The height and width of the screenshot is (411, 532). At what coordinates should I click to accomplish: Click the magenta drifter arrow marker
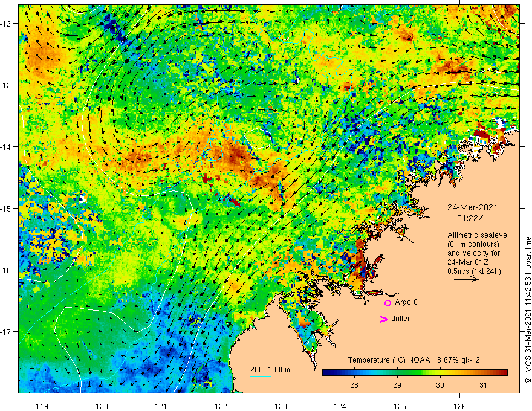(x=384, y=319)
